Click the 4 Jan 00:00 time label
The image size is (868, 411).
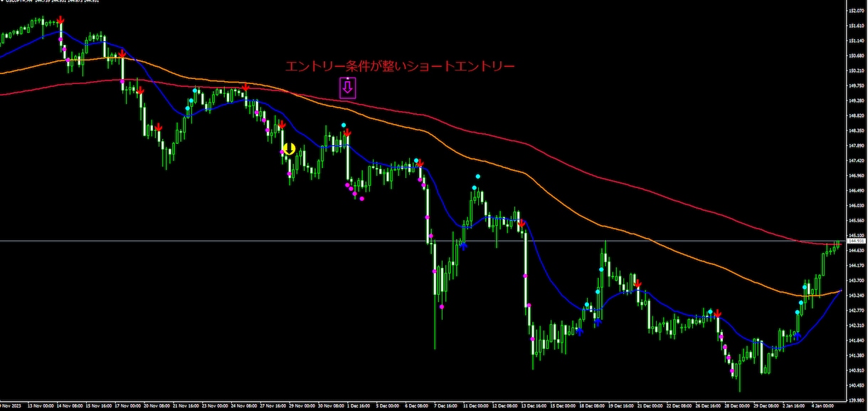(822, 407)
